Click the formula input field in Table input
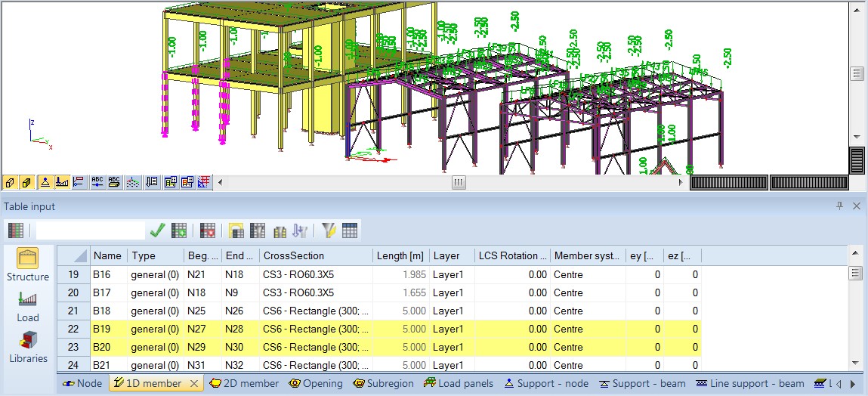The height and width of the screenshot is (396, 868). [90, 230]
